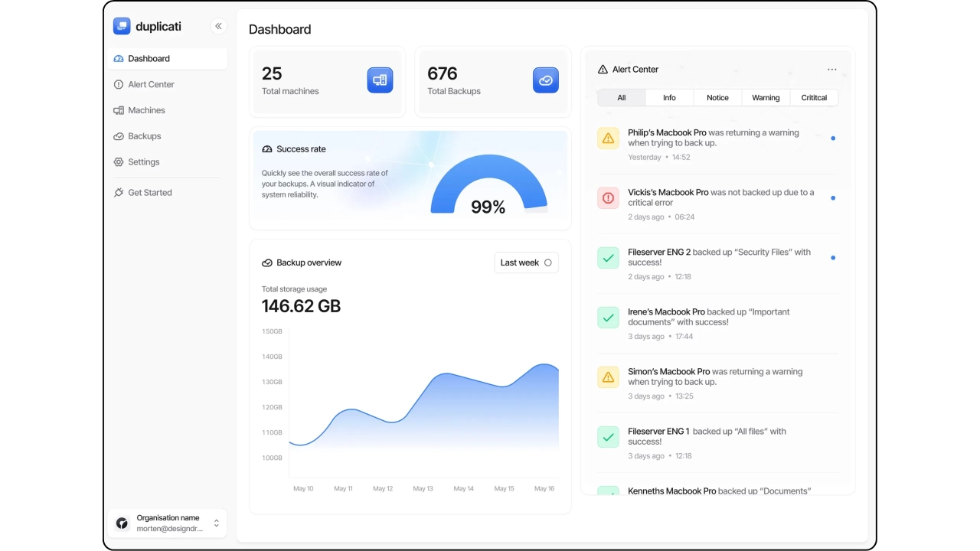Click the Duplicati logo icon
Image resolution: width=980 pixels, height=551 pixels.
point(122,26)
